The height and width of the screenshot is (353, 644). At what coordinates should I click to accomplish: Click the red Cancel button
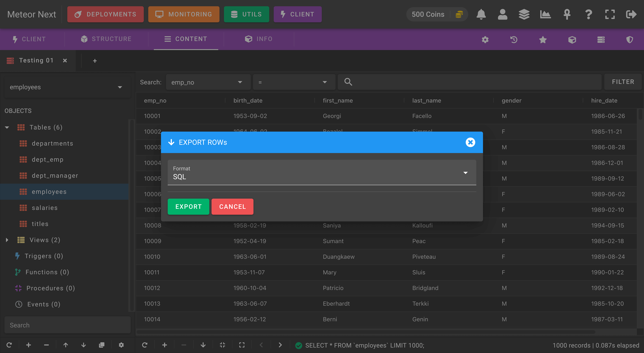coord(233,207)
